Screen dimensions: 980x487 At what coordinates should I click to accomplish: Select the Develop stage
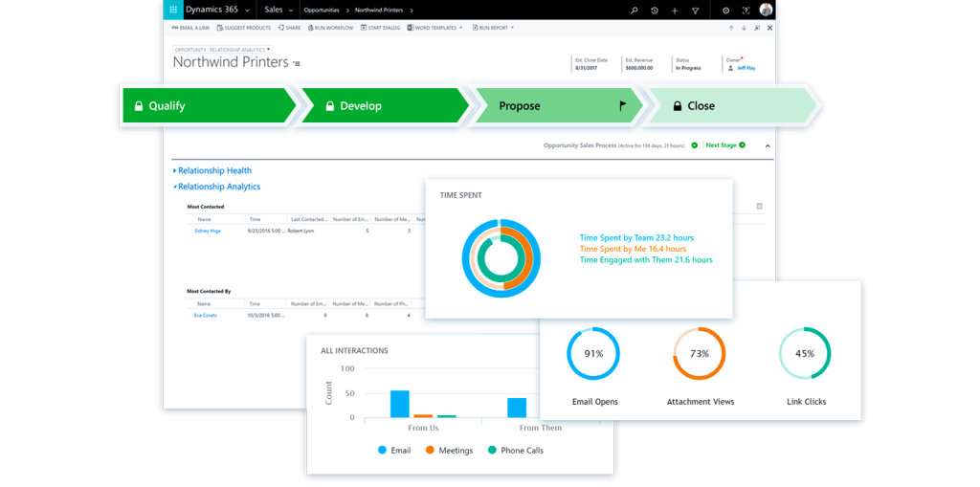pos(385,105)
